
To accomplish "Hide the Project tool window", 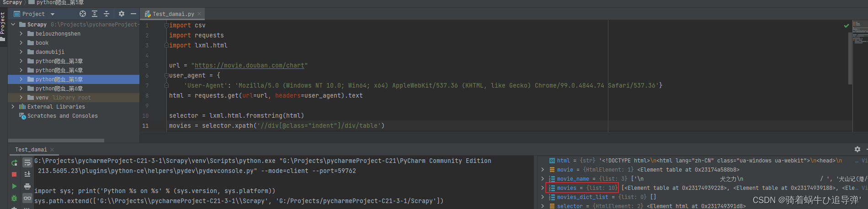I will point(133,14).
